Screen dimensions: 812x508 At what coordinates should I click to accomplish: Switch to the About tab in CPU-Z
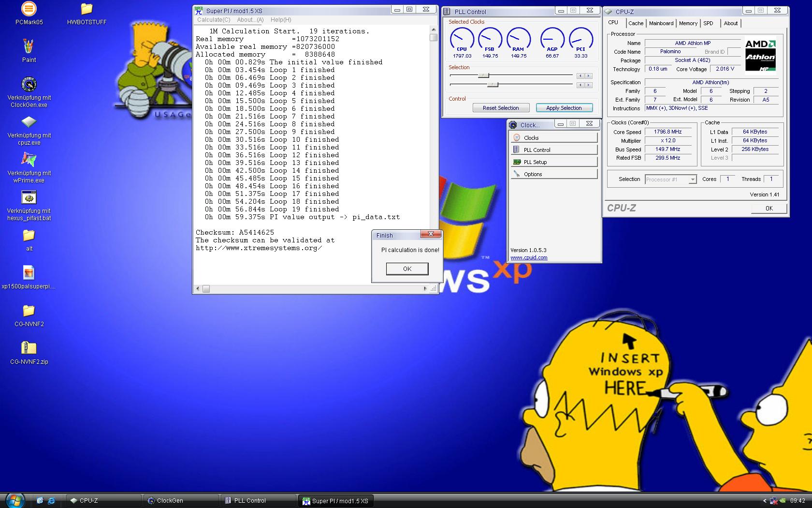click(731, 23)
